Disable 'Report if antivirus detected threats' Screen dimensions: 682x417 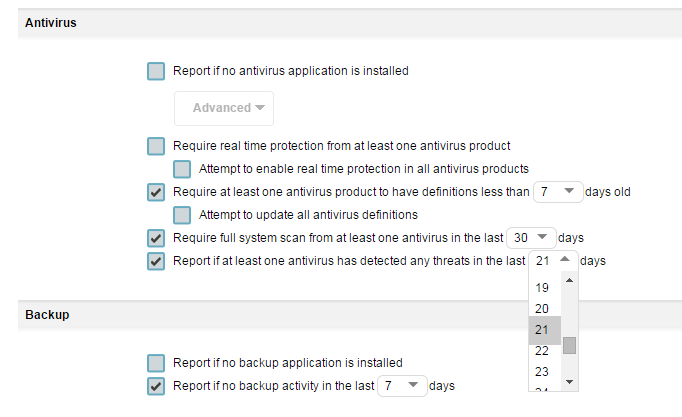coord(156,261)
